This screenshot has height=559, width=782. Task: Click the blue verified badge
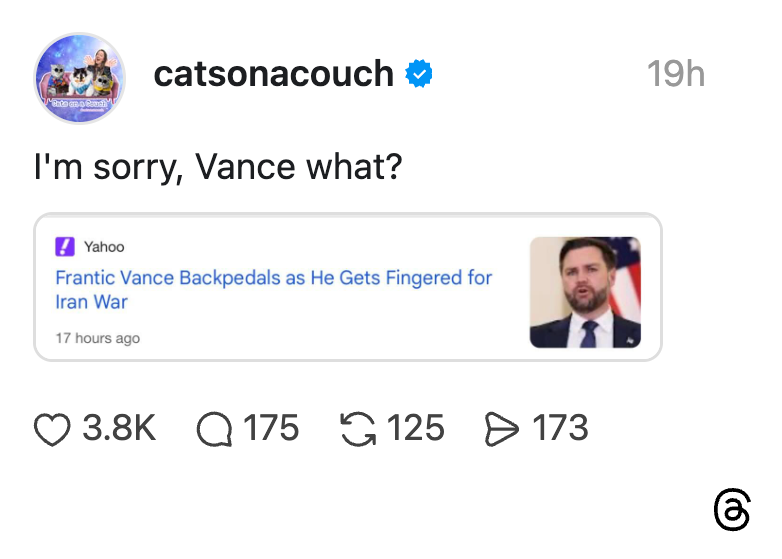click(x=418, y=74)
